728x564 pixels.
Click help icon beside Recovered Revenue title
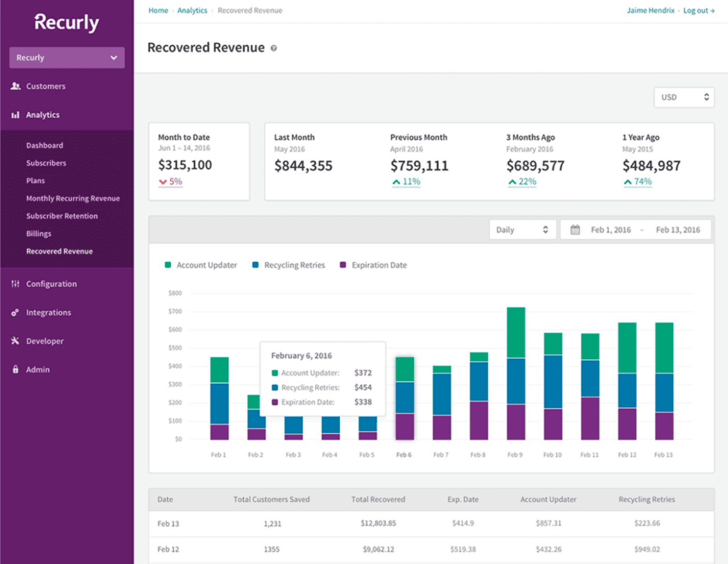pyautogui.click(x=274, y=48)
